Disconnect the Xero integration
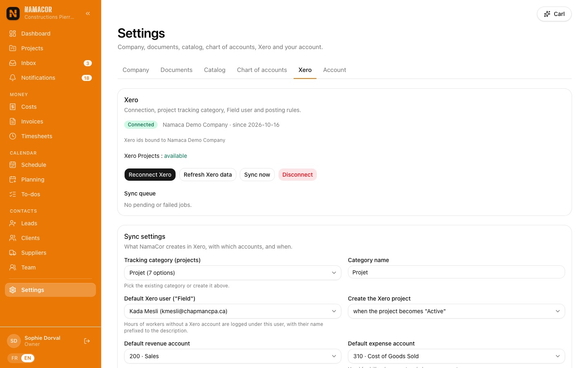 [x=298, y=175]
